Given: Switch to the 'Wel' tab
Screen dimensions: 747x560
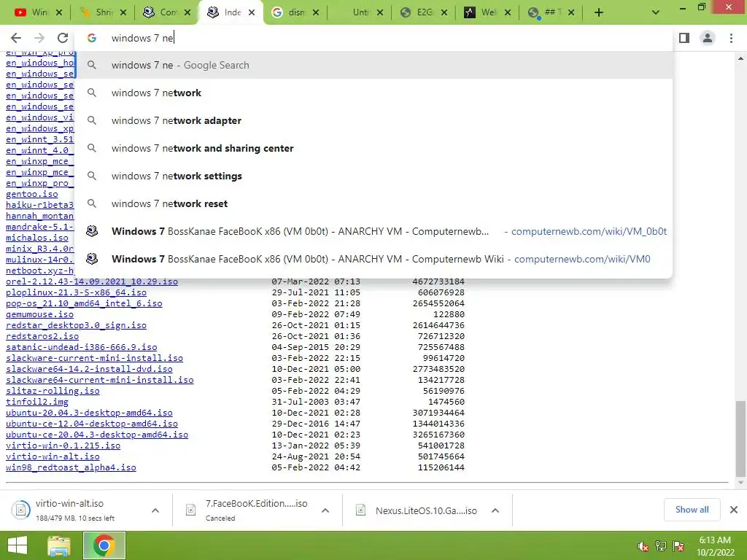Looking at the screenshot, I should [481, 12].
